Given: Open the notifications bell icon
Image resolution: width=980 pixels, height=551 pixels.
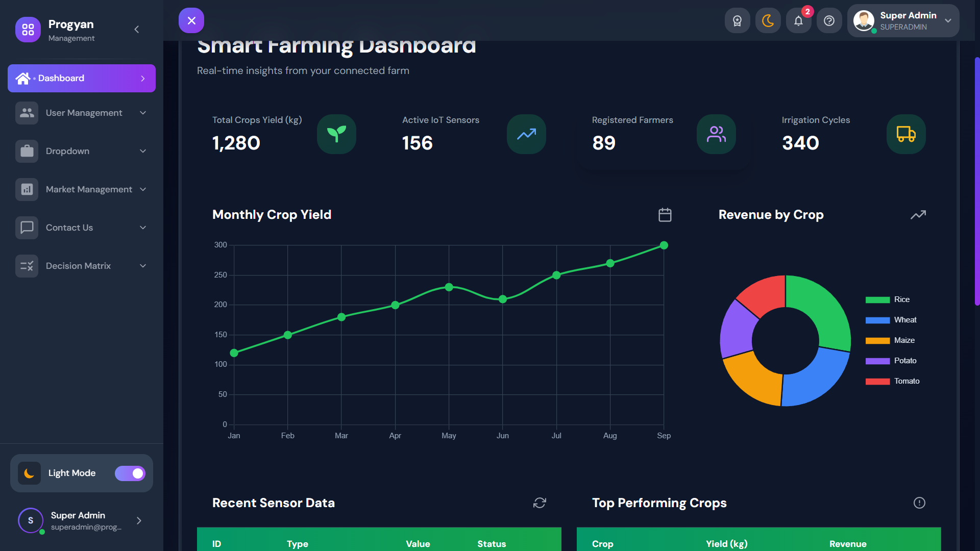Looking at the screenshot, I should [x=798, y=21].
